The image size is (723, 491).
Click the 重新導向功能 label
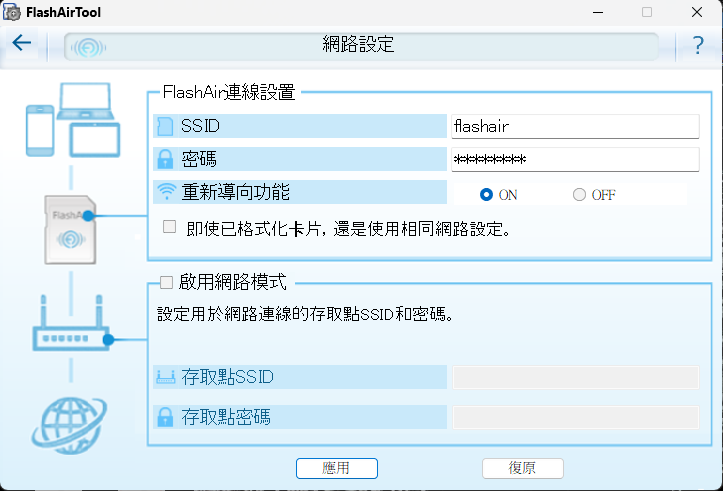tap(236, 192)
